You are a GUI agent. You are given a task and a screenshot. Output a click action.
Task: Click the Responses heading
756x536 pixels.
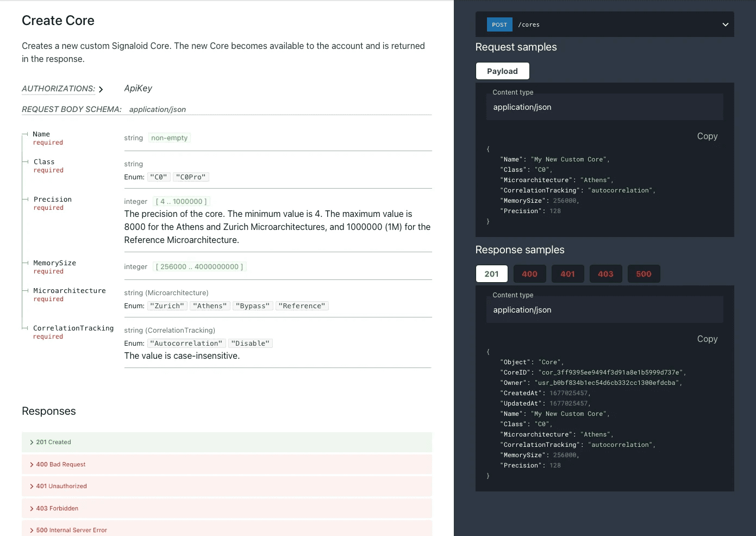coord(49,411)
